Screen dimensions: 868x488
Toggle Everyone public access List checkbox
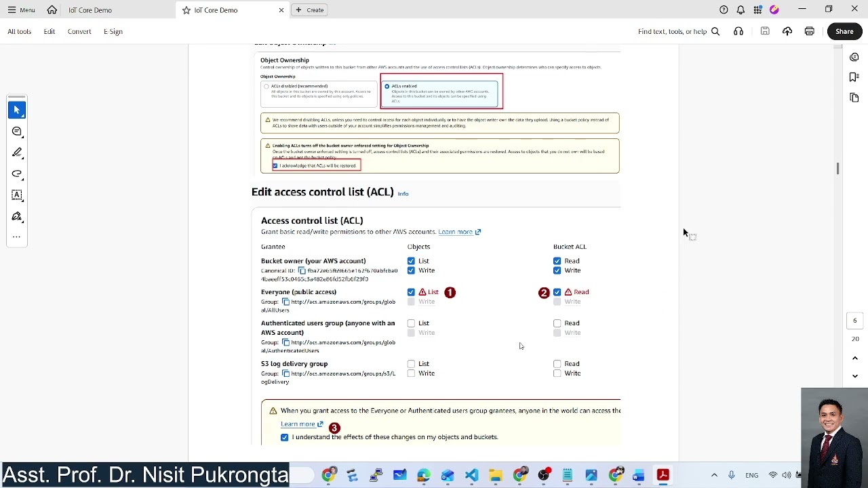click(x=411, y=292)
